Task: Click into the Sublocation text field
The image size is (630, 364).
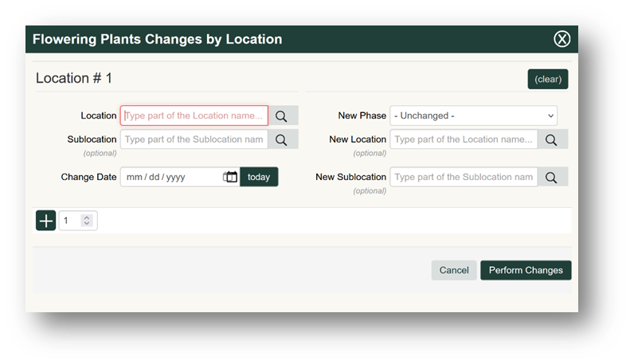Action: click(x=194, y=139)
